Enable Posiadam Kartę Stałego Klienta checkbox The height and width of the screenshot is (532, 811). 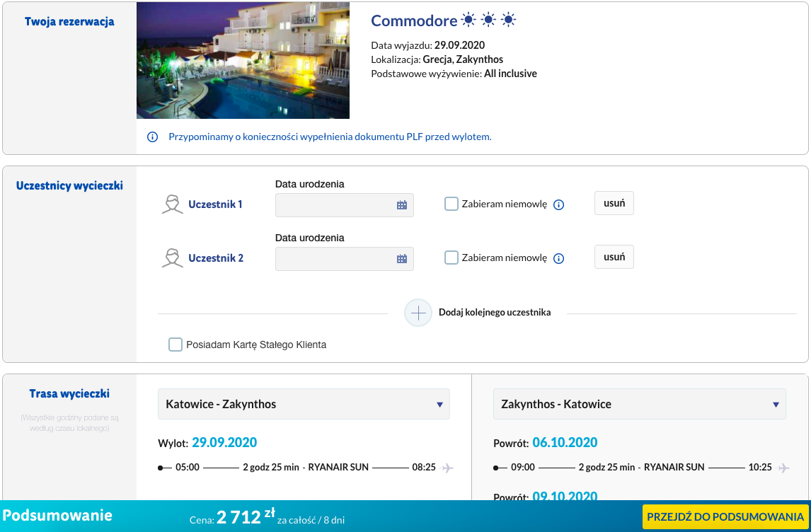pos(176,345)
